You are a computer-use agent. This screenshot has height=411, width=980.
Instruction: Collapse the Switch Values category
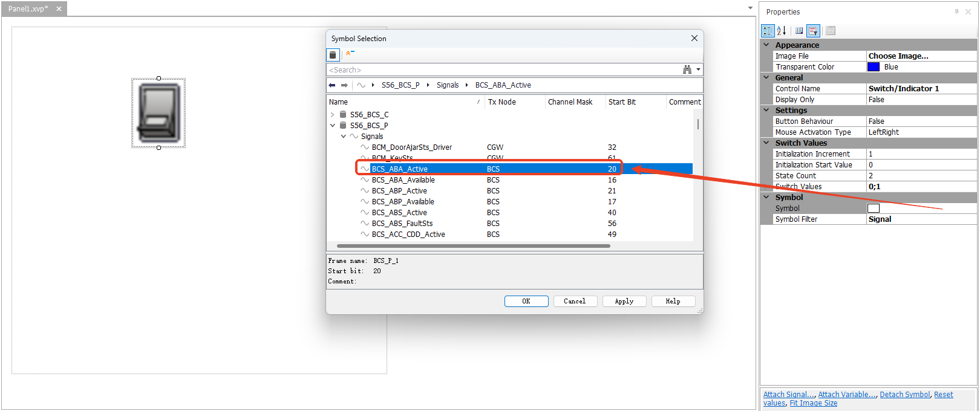pyautogui.click(x=766, y=143)
